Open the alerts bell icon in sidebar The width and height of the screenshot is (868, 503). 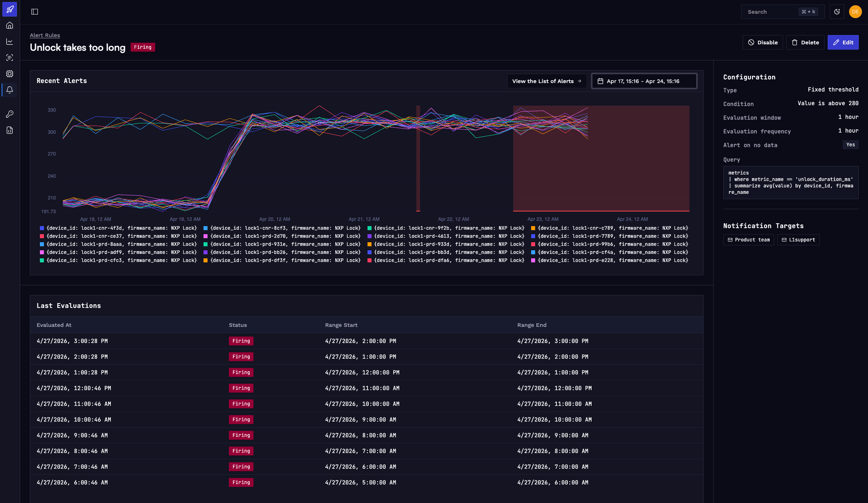[x=10, y=90]
